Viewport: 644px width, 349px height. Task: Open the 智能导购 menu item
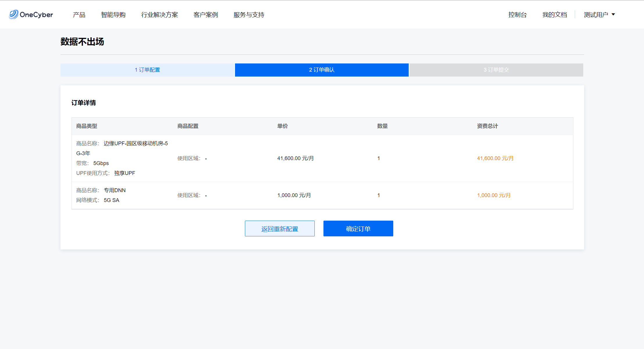coord(113,15)
